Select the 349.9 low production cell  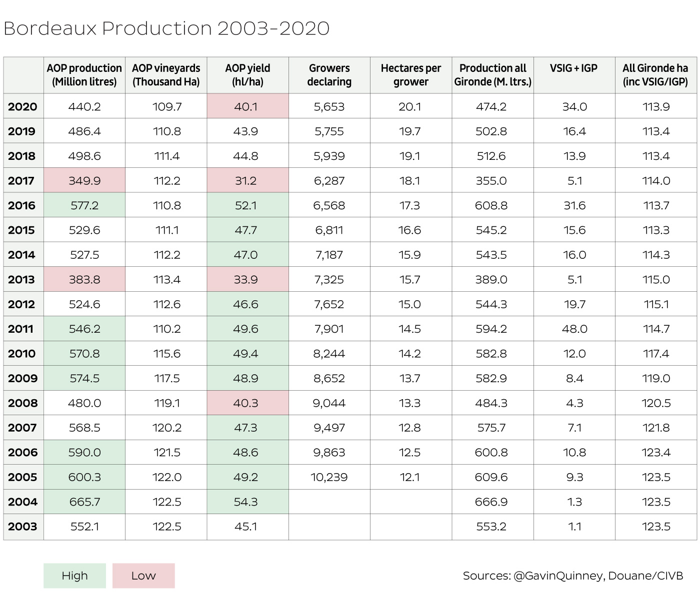[84, 181]
